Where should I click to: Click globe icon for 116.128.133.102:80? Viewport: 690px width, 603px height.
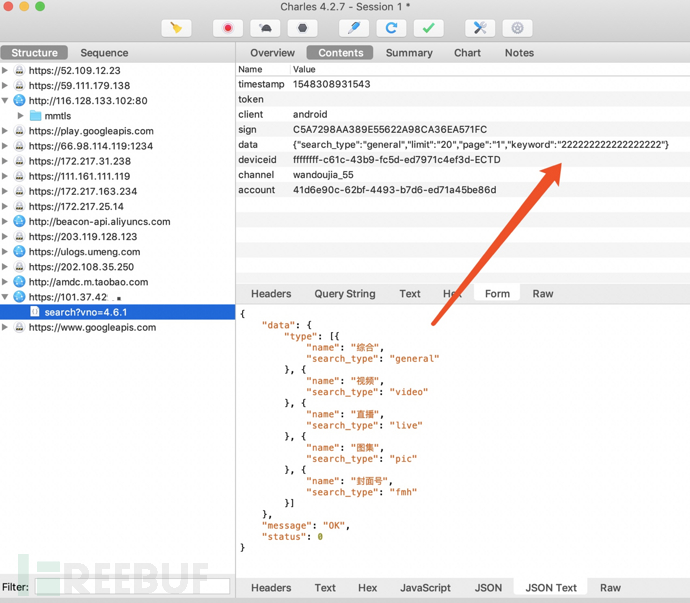tap(19, 100)
